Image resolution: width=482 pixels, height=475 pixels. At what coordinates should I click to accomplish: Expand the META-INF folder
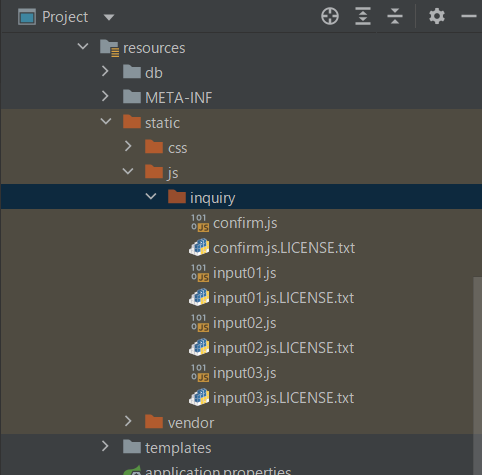click(x=105, y=96)
